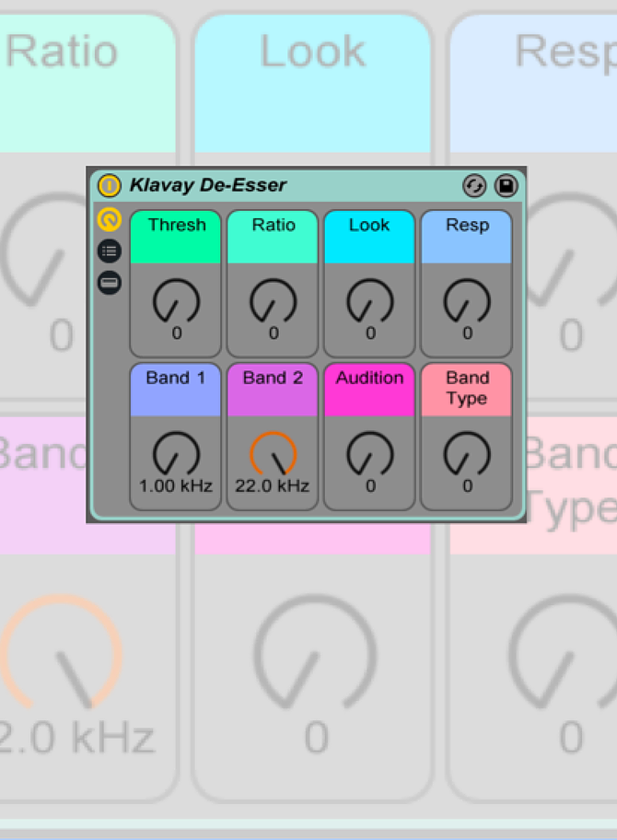Click the 1.00 kHz value

click(176, 486)
